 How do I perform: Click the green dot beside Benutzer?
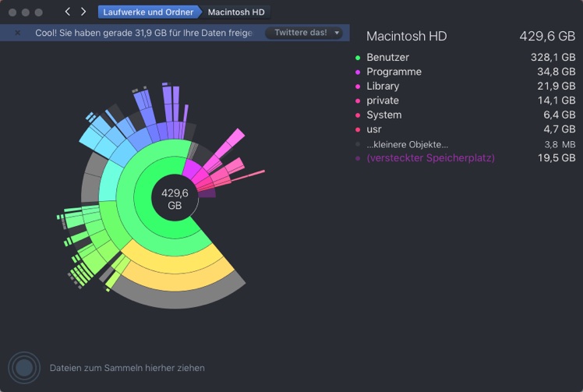[x=358, y=58]
